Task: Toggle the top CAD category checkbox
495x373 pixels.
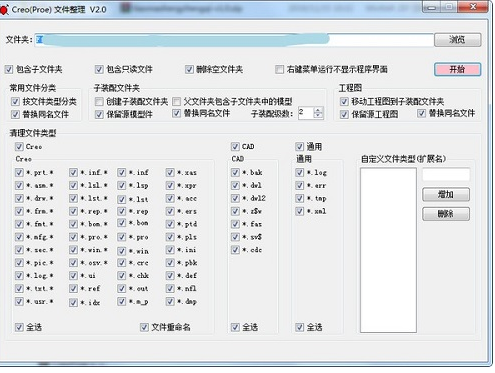Action: [x=235, y=146]
